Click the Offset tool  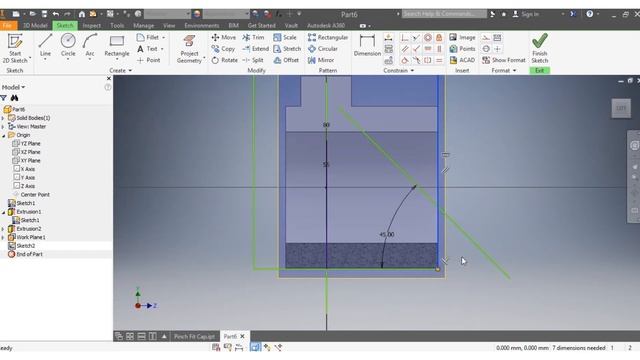coord(286,60)
